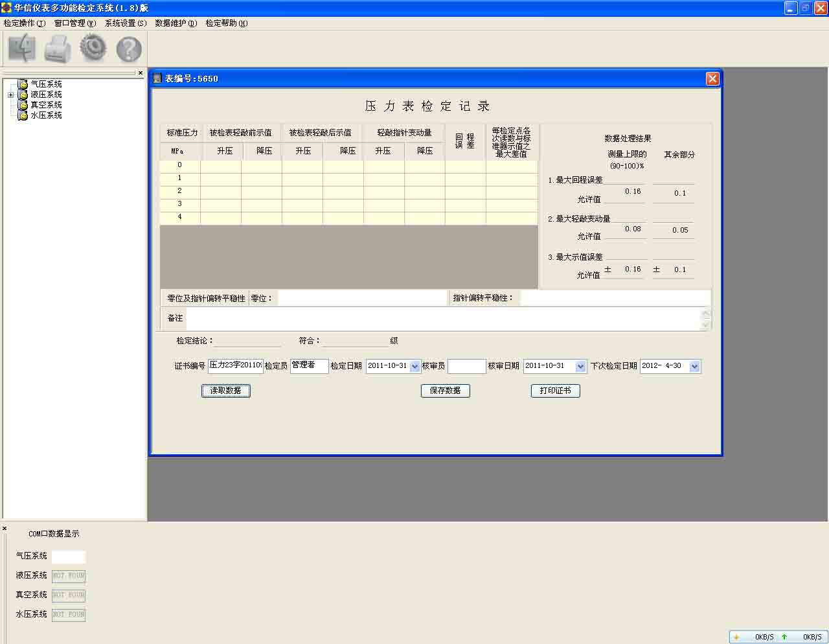Open the 检定操作 menu
This screenshot has width=829, height=644.
tap(24, 23)
